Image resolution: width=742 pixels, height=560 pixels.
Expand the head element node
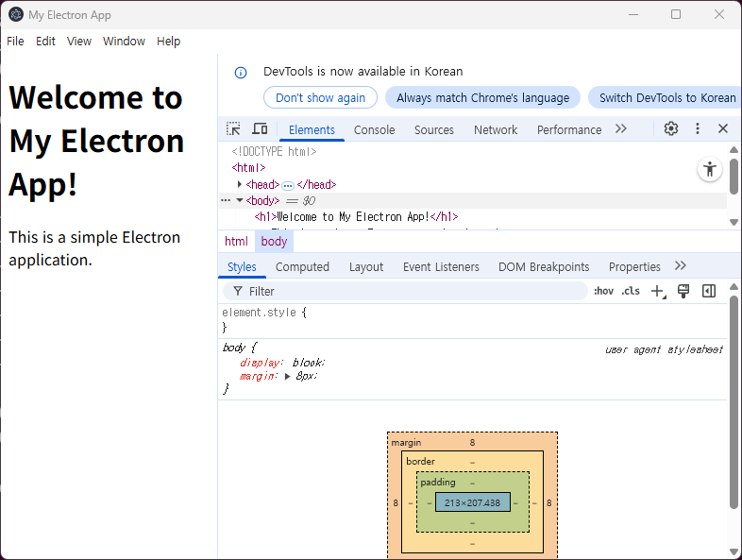coord(240,184)
